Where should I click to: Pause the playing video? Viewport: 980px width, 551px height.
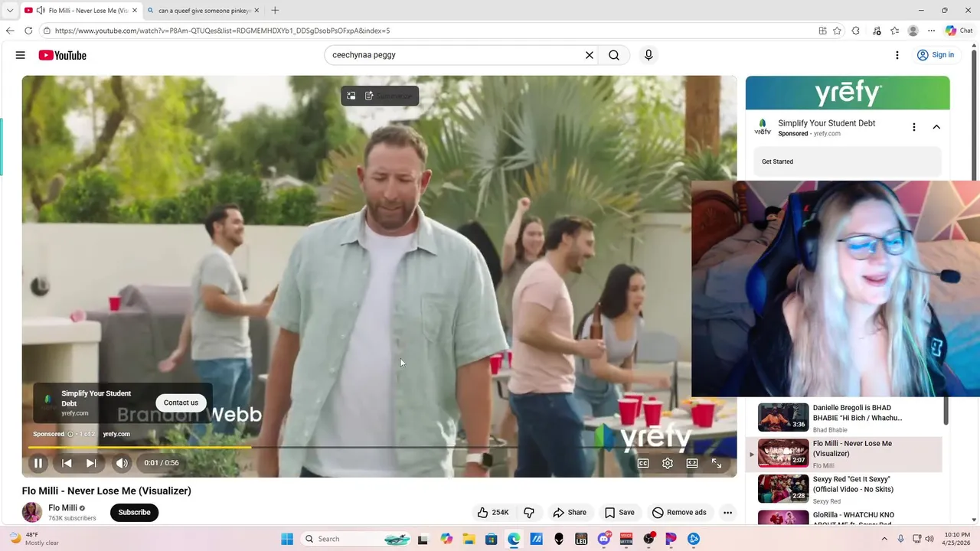click(38, 463)
